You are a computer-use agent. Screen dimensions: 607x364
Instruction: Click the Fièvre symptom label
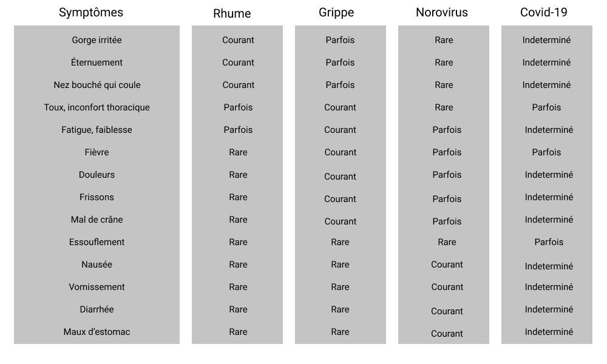click(x=97, y=152)
